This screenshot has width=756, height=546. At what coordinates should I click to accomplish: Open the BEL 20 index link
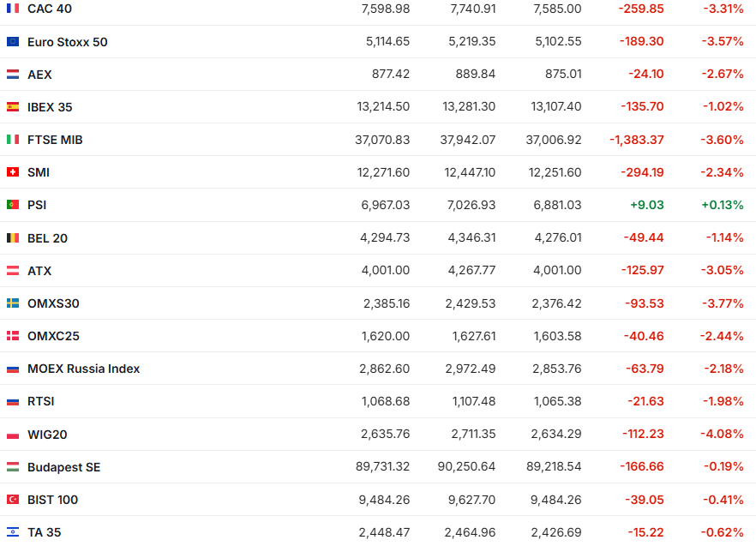coord(47,238)
